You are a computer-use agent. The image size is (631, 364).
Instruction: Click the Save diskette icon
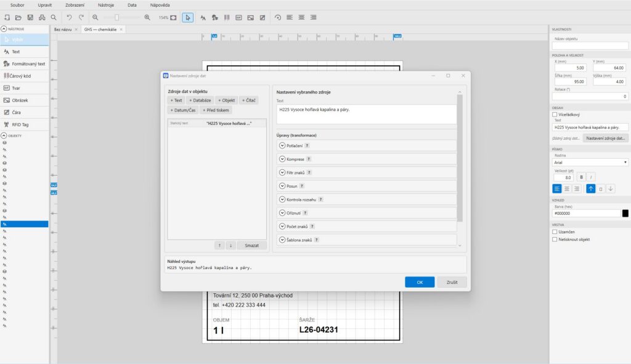[30, 17]
